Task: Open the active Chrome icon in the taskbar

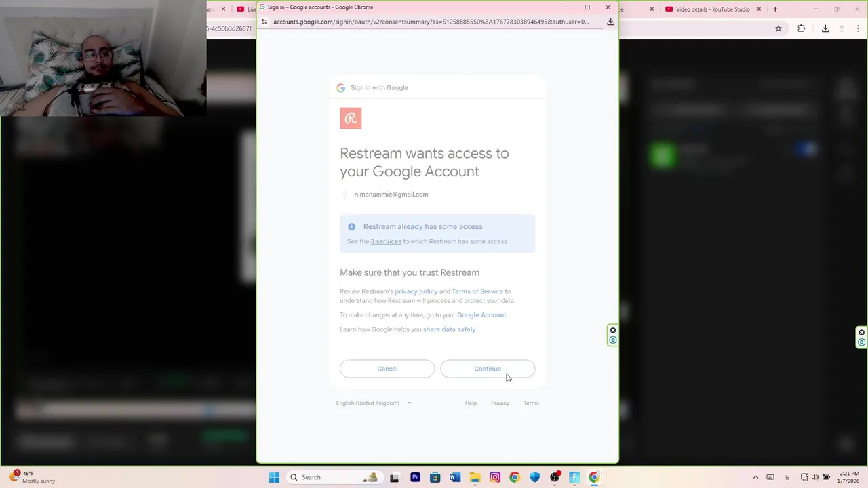Action: [595, 477]
